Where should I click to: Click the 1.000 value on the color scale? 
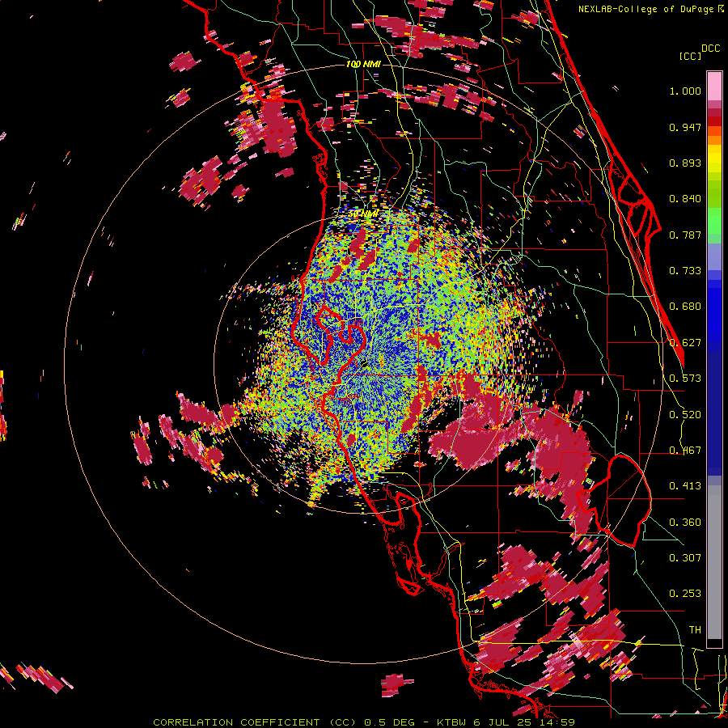click(685, 91)
